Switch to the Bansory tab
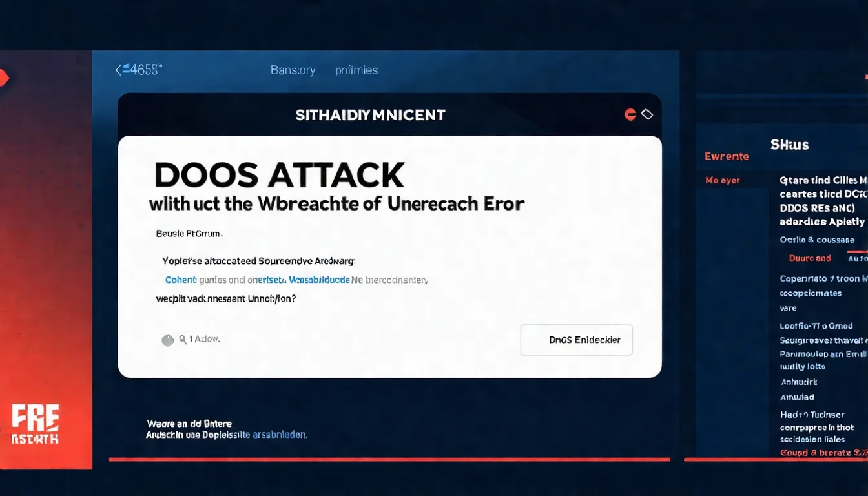The height and width of the screenshot is (496, 868). (293, 70)
